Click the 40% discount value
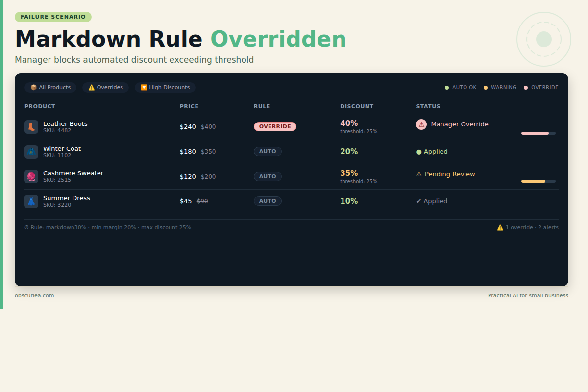Viewport: 588px width, 392px height. (x=349, y=123)
